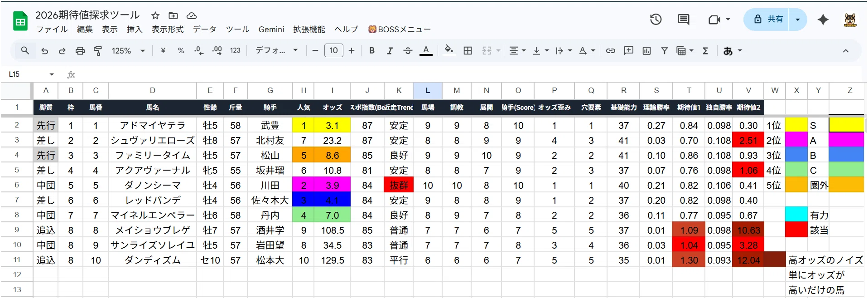The width and height of the screenshot is (868, 299).
Task: Open the font family dropdown
Action: [x=276, y=51]
